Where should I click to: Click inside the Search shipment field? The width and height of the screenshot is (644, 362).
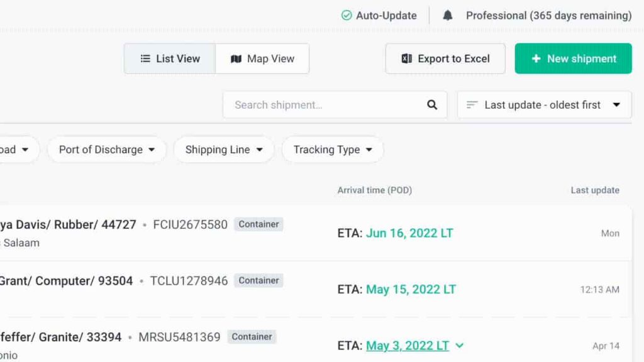tap(314, 104)
